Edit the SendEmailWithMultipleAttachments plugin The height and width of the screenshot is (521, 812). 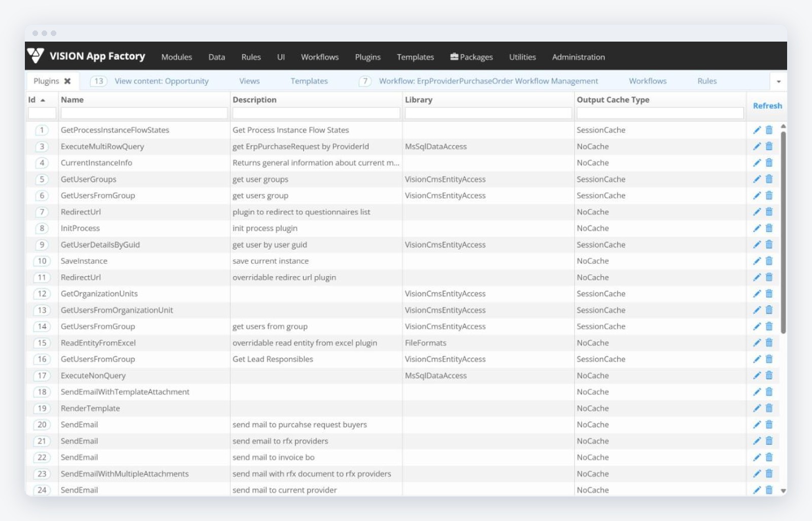coord(757,473)
